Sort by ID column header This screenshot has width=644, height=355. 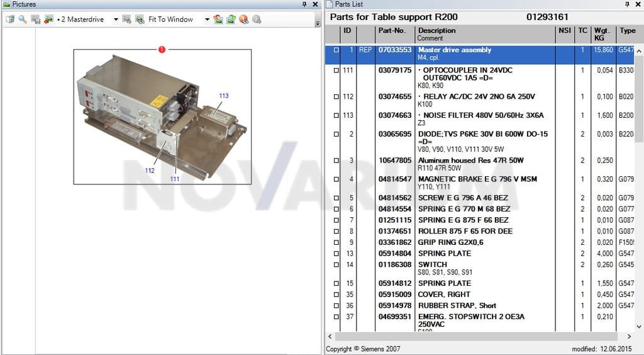pos(348,34)
